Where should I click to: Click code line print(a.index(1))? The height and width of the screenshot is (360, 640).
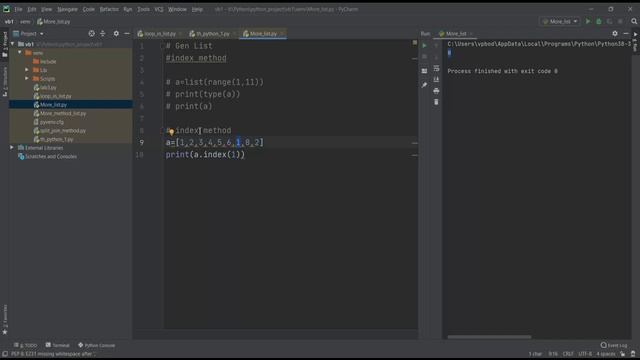205,155
